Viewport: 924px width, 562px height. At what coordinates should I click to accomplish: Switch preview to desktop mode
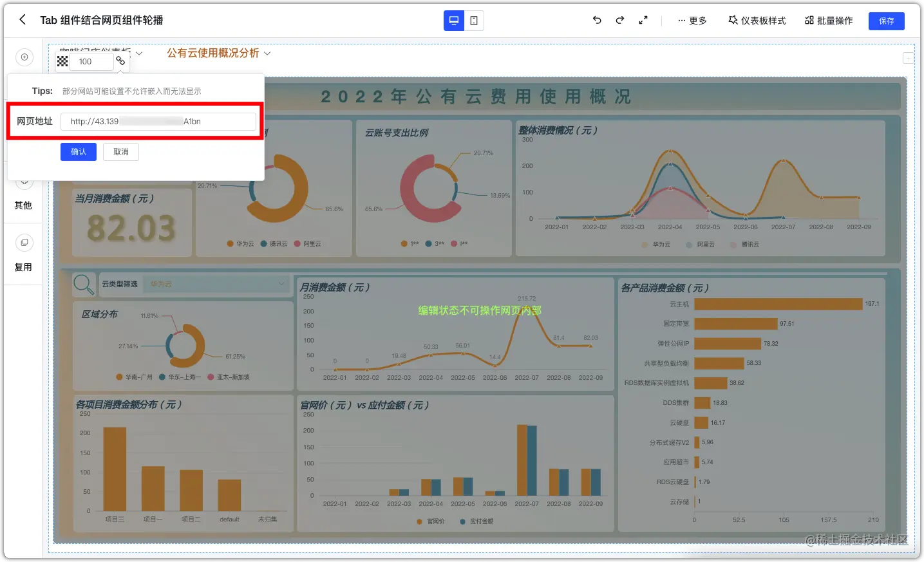(x=453, y=20)
